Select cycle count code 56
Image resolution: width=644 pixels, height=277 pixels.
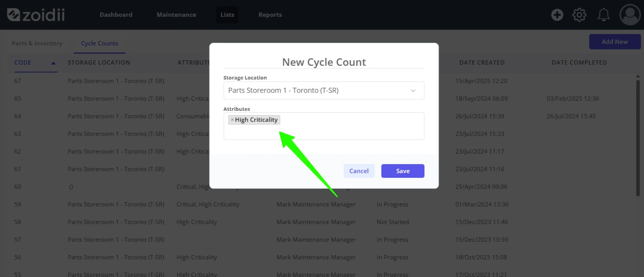point(18,257)
